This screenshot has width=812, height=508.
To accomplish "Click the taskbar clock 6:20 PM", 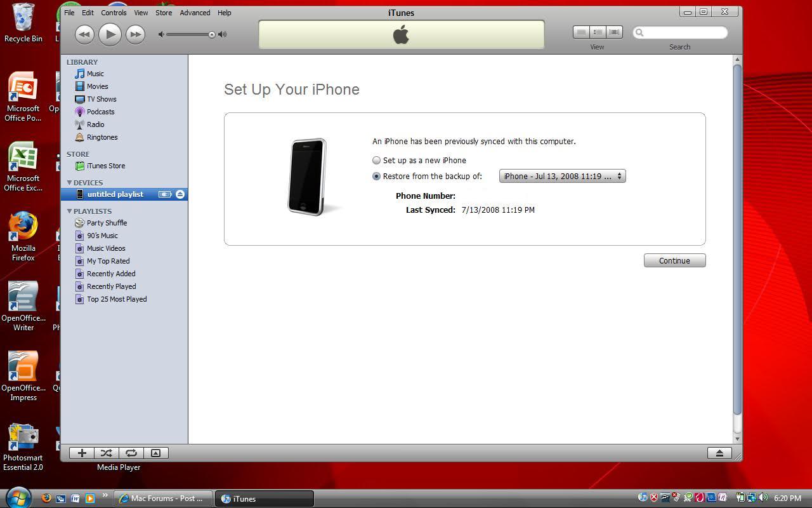I will tap(787, 498).
